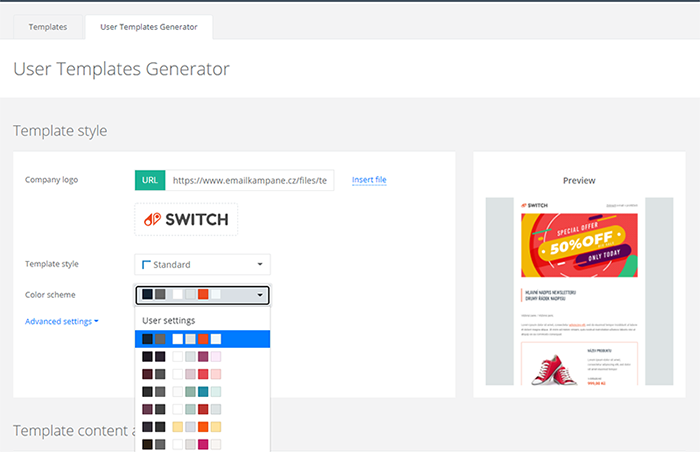
Task: Click the 50% OFF banner in preview
Action: (579, 245)
